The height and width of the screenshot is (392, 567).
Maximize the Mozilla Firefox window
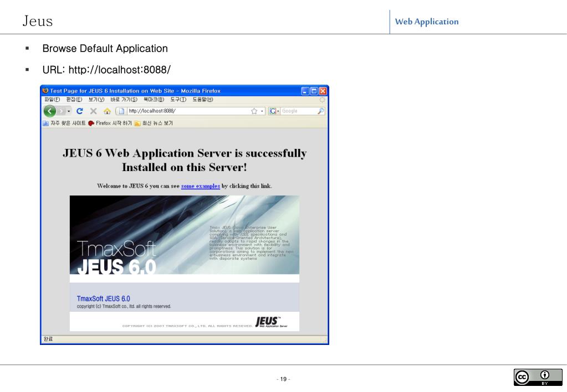coord(314,91)
